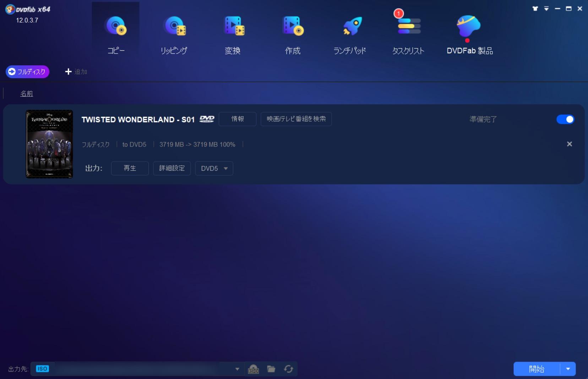Select ISO image output icon

point(253,369)
